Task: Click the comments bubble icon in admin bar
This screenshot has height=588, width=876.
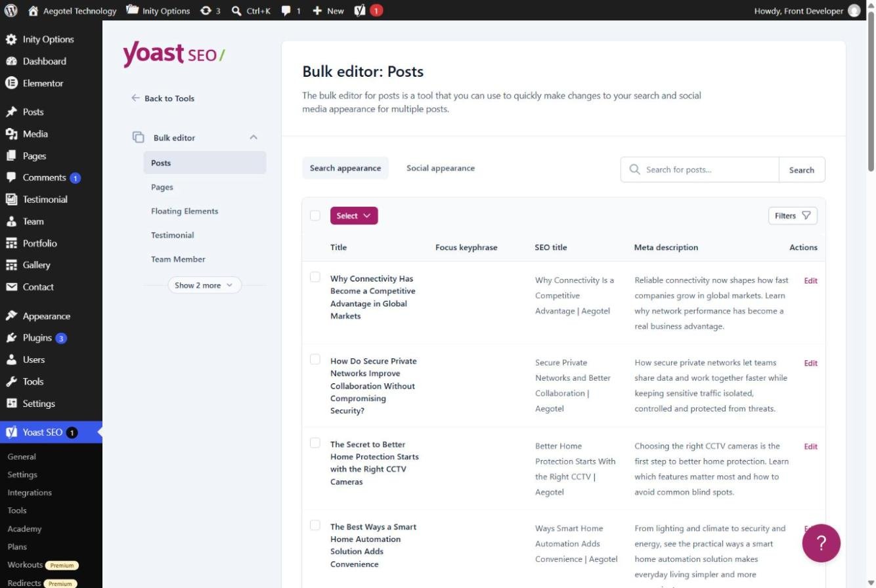Action: point(286,10)
